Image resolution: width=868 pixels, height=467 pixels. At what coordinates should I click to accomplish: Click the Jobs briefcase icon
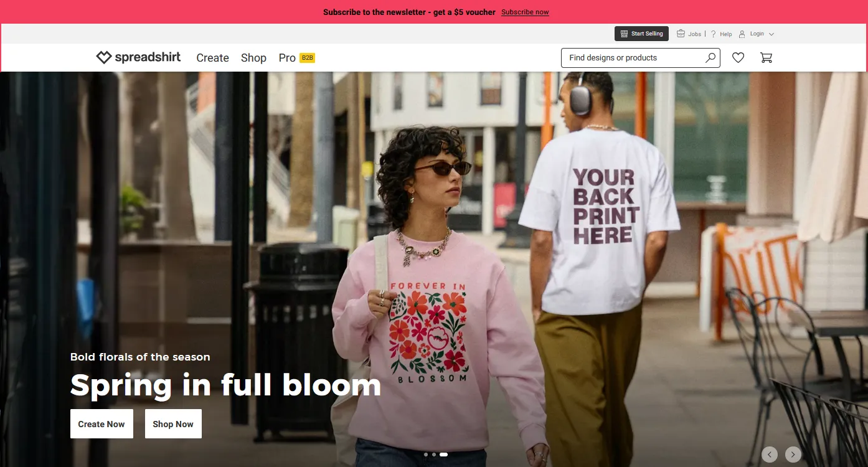(681, 34)
